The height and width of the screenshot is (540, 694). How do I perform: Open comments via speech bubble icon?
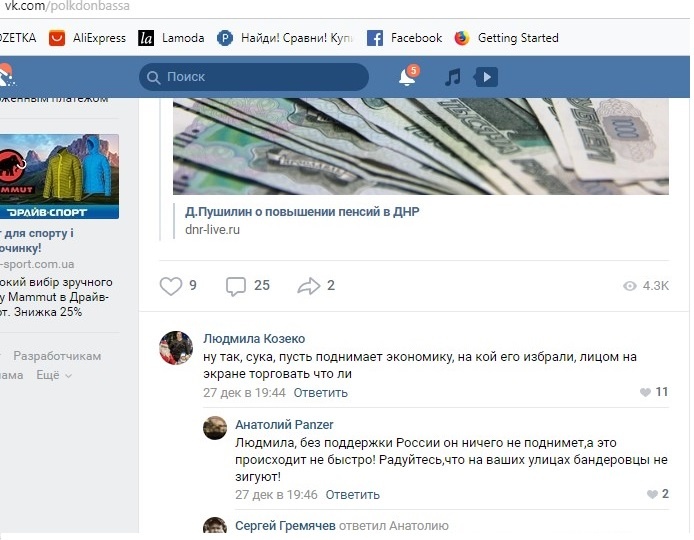235,286
